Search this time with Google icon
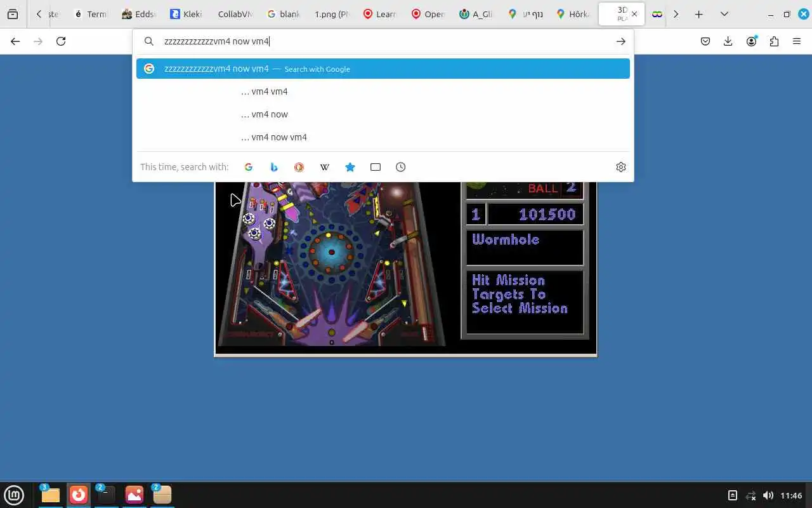The width and height of the screenshot is (812, 508). [x=249, y=167]
